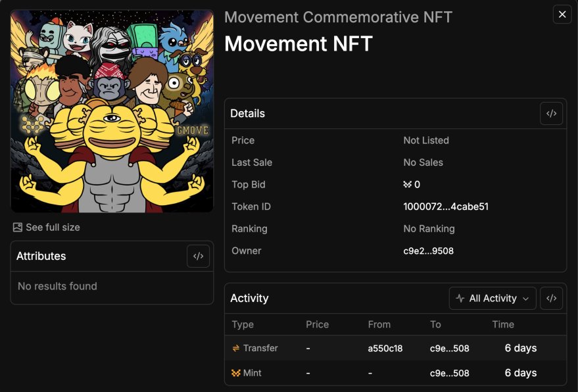Click the Mint type label
Image resolution: width=578 pixels, height=392 pixels.
(x=252, y=373)
